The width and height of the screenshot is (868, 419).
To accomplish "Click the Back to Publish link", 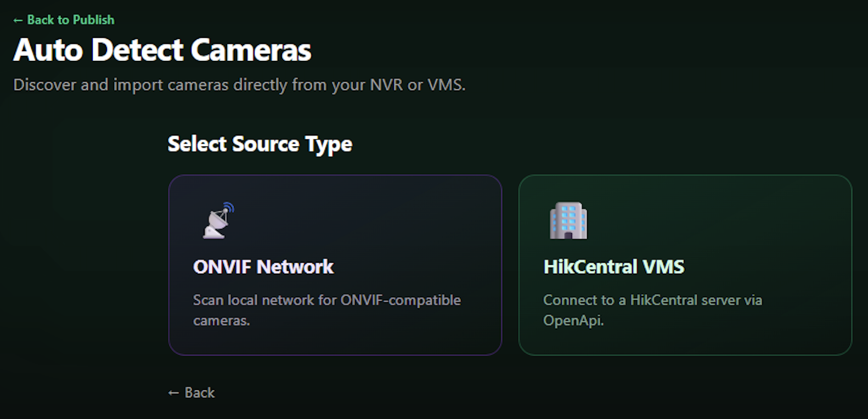I will click(x=64, y=20).
